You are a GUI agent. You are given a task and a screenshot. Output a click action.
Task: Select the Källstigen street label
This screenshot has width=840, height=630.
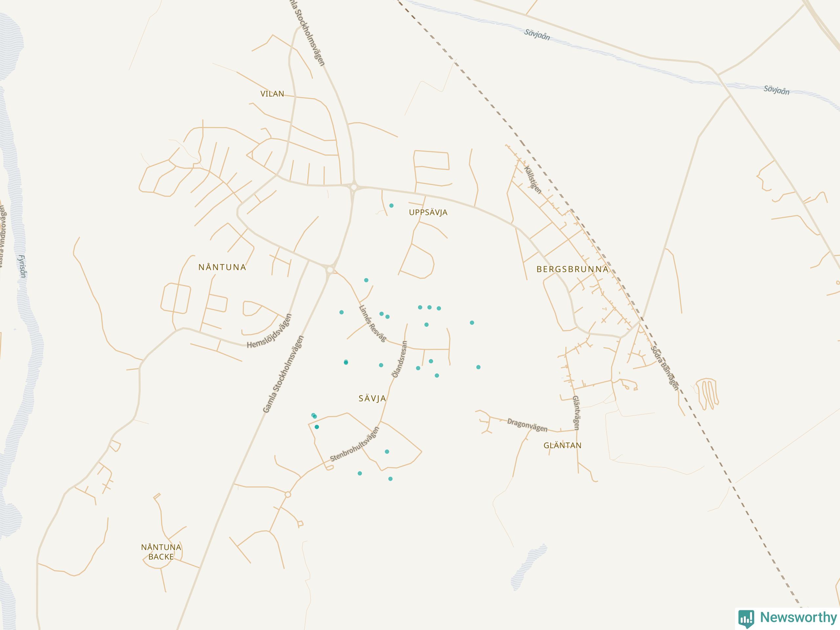point(533,179)
